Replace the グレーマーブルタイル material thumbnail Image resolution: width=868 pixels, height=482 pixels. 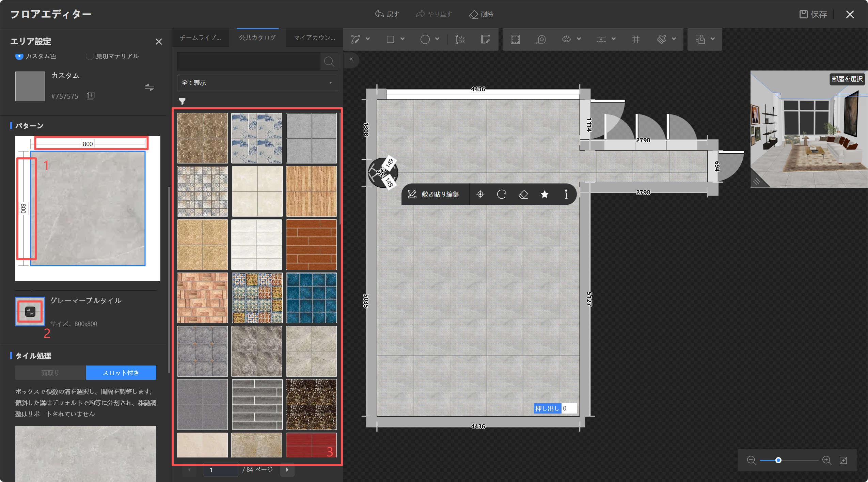tap(30, 311)
